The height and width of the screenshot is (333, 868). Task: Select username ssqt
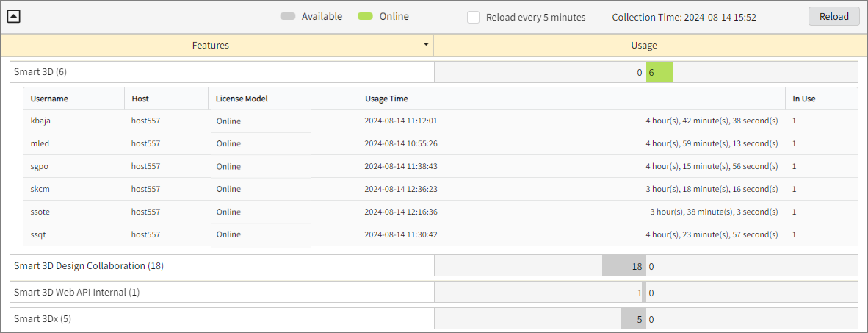38,234
